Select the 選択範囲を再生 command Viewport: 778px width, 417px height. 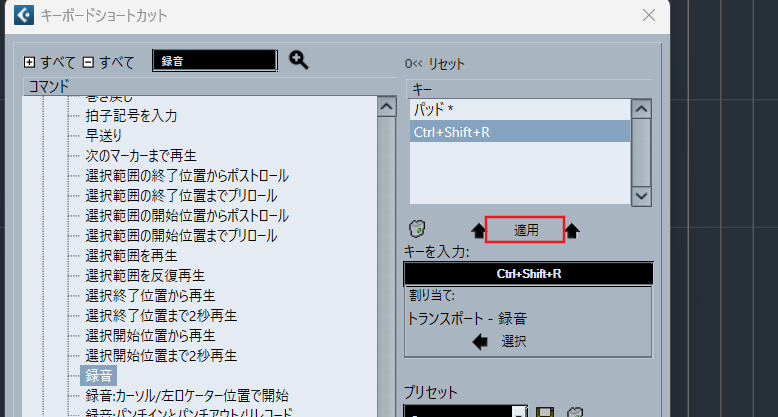click(131, 255)
